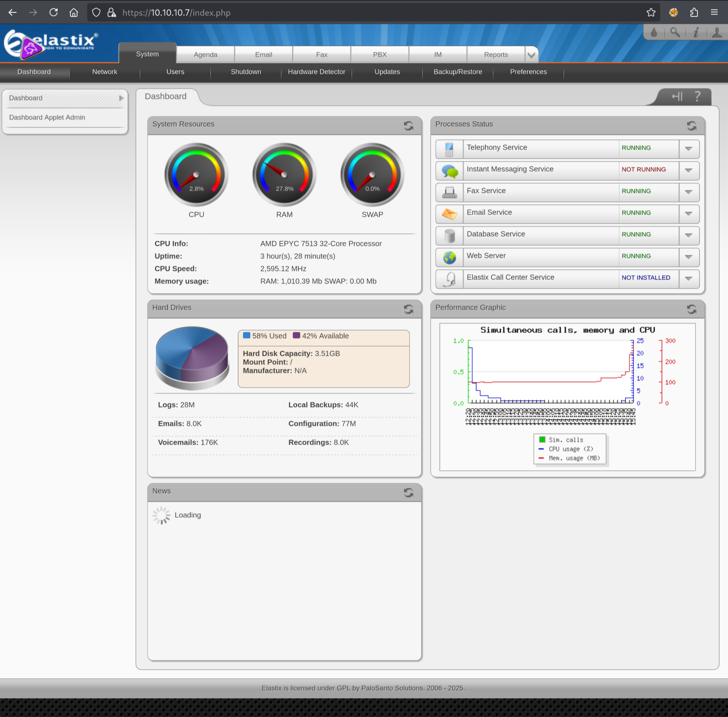Click the Telephony Service phone icon
Viewport: 728px width, 717px height.
click(449, 149)
